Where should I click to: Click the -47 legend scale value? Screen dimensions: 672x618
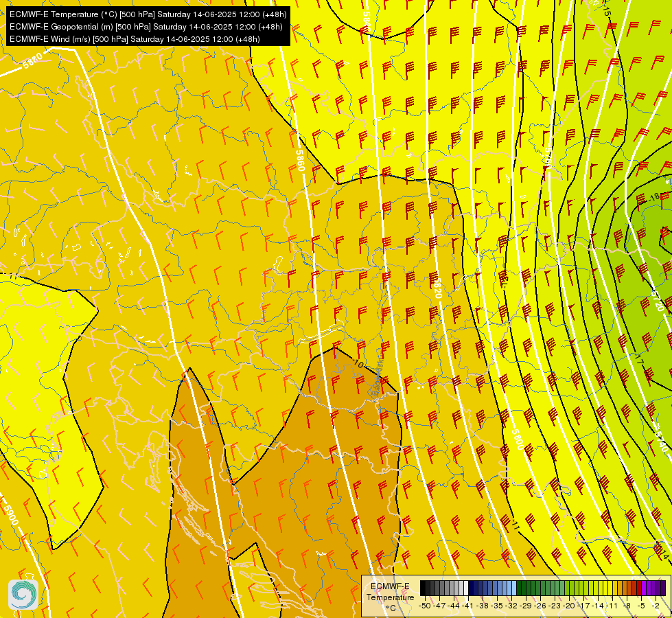click(x=439, y=606)
